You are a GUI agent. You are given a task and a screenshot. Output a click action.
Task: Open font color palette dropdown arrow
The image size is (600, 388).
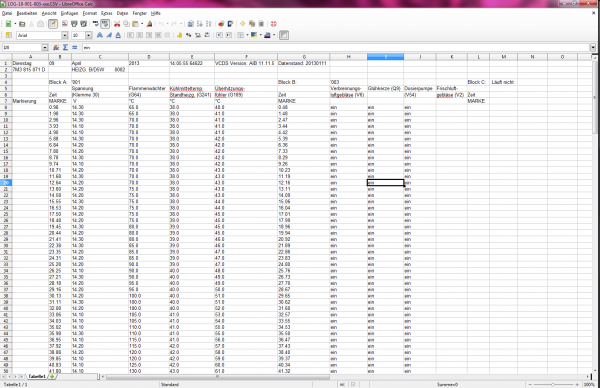(274, 35)
